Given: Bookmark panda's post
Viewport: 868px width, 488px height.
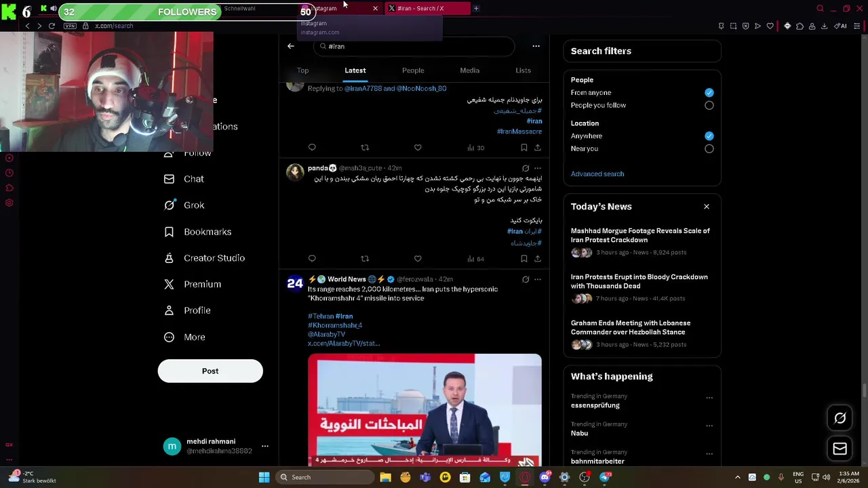Looking at the screenshot, I should tap(524, 258).
